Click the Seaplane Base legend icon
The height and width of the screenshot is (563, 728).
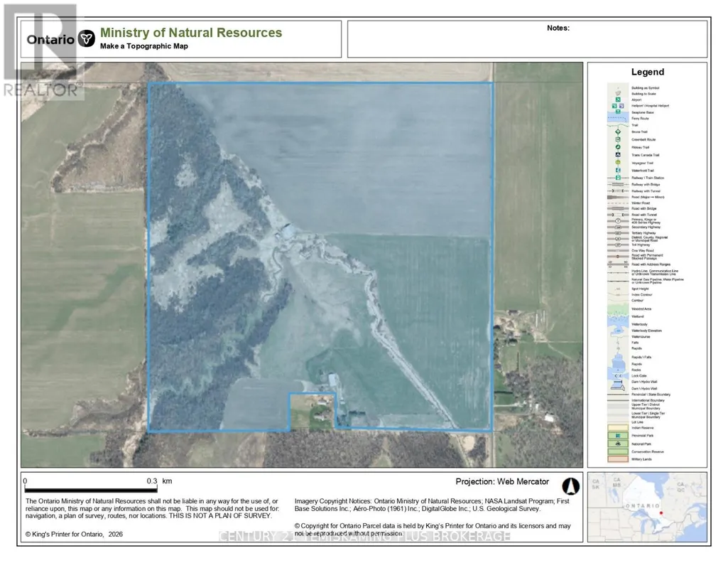pyautogui.click(x=618, y=112)
